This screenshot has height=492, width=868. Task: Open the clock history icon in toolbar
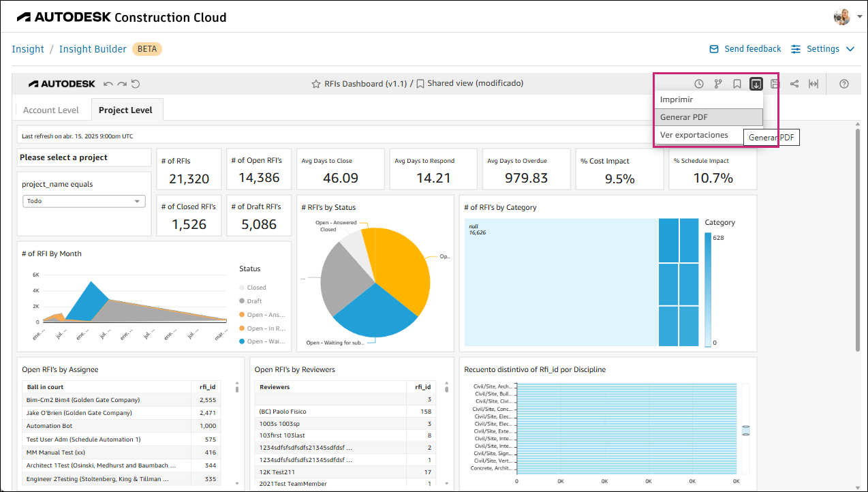(x=699, y=84)
